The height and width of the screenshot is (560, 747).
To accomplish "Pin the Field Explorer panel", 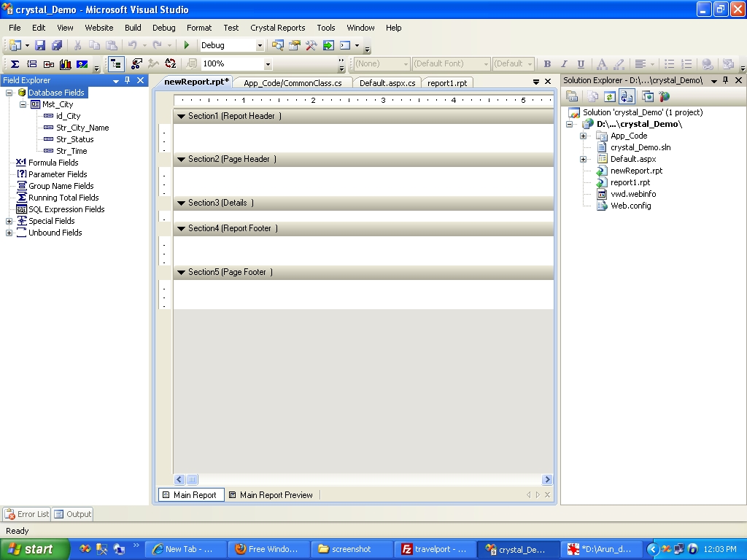I will [x=128, y=80].
